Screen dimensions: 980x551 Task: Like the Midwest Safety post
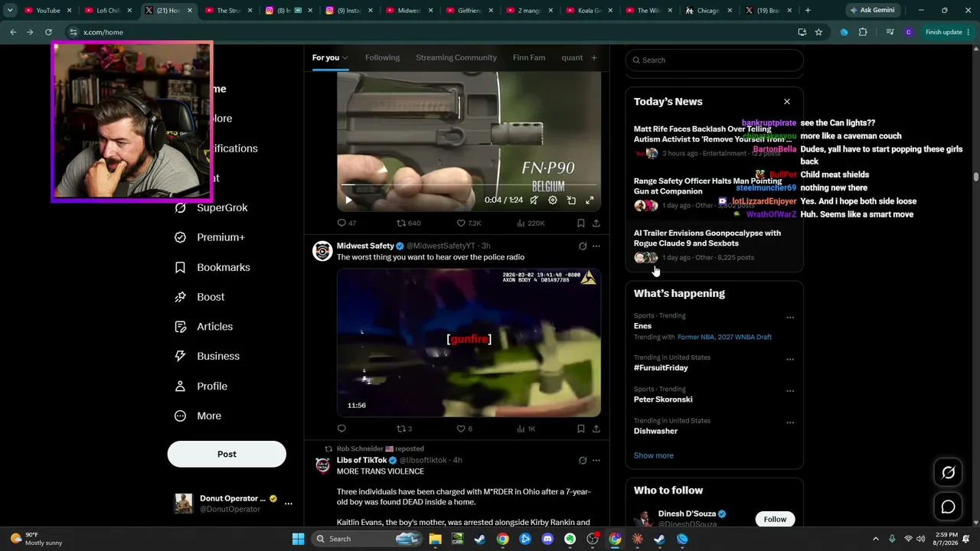coord(465,429)
